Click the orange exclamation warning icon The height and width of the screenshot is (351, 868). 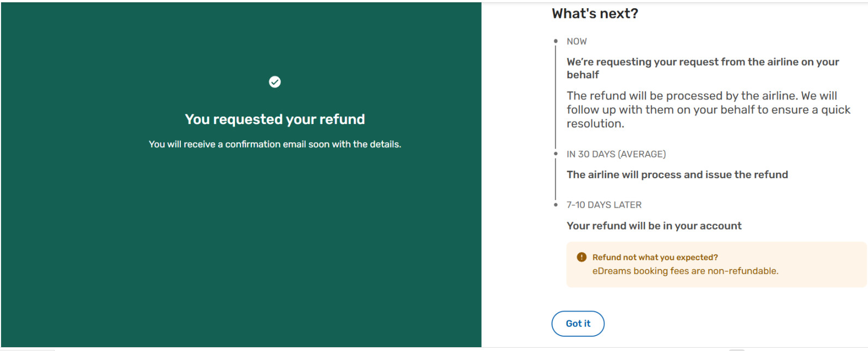click(582, 257)
